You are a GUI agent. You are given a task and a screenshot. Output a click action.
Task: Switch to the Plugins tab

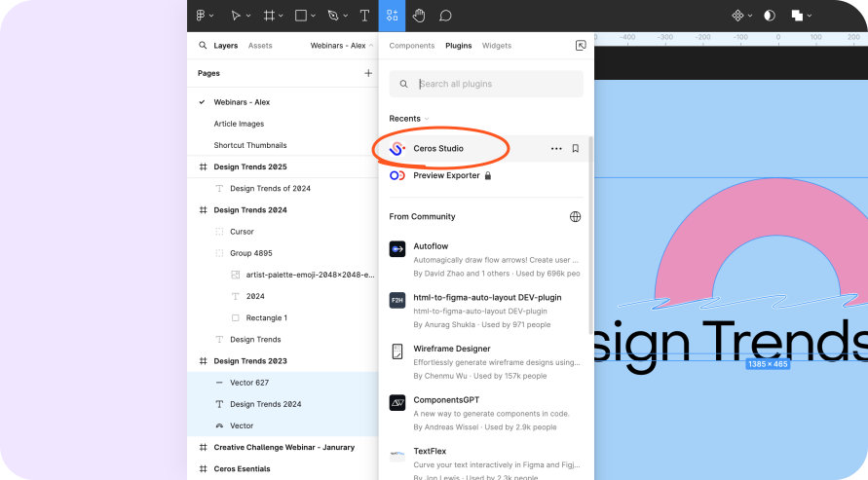(x=459, y=46)
